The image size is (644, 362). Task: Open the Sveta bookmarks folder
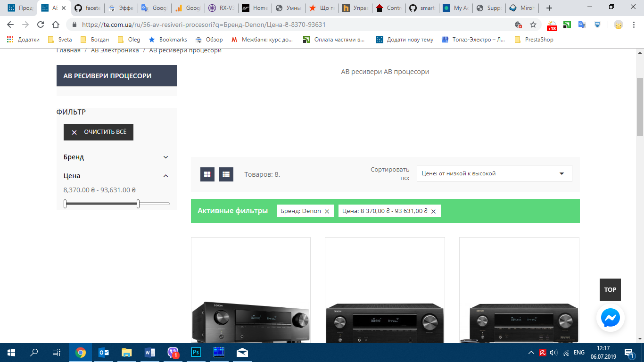60,40
